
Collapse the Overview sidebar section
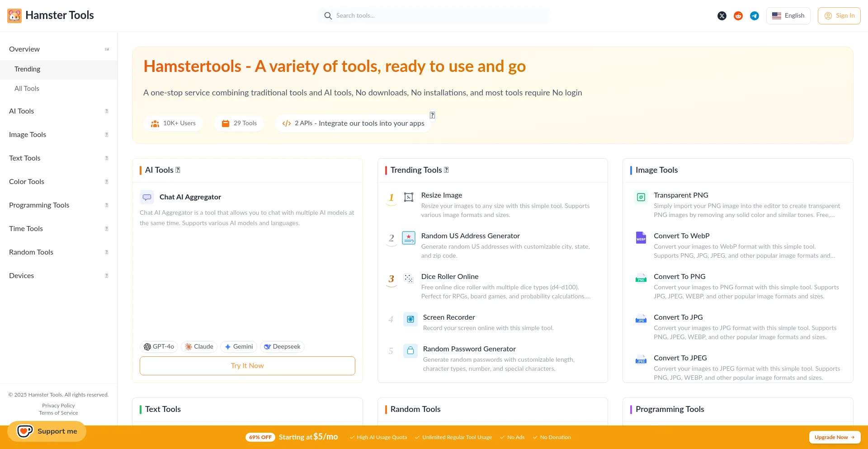[x=58, y=49]
